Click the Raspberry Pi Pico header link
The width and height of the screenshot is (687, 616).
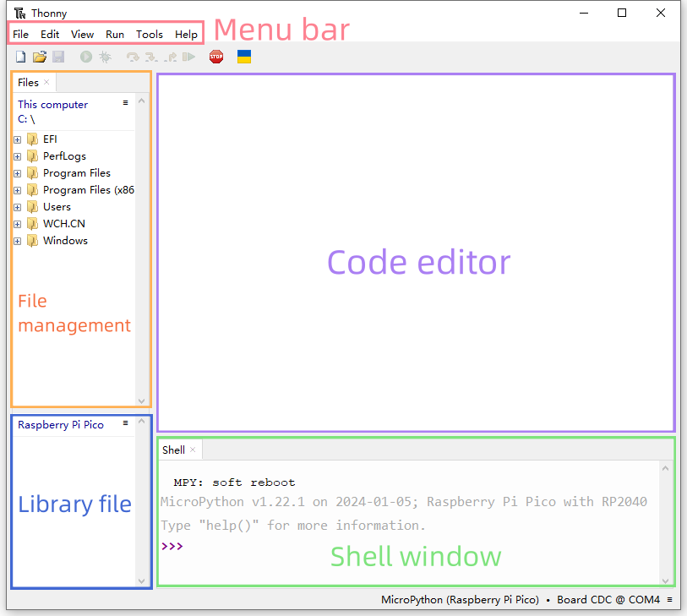(61, 424)
